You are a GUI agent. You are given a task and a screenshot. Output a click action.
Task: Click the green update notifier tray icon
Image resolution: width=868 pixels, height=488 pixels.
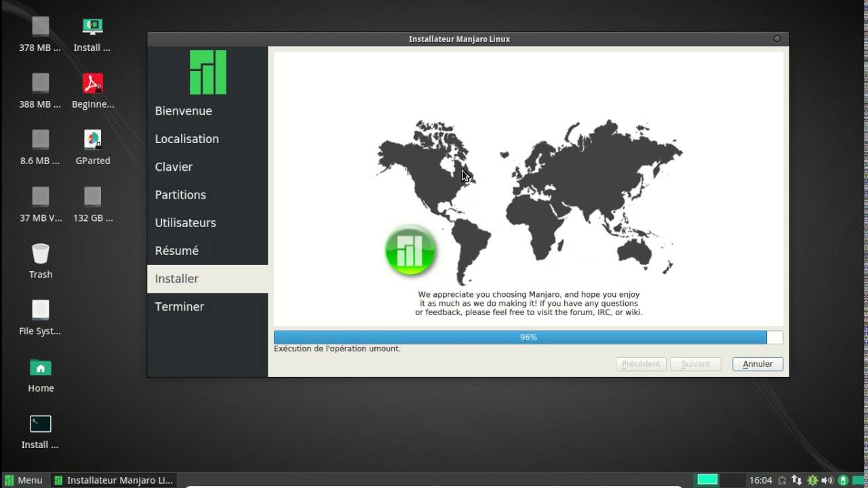pyautogui.click(x=812, y=481)
